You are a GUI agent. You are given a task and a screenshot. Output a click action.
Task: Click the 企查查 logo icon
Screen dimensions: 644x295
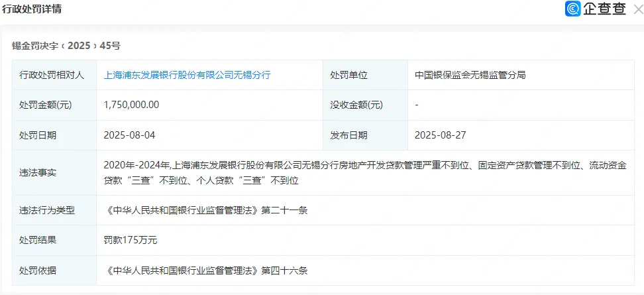(572, 9)
